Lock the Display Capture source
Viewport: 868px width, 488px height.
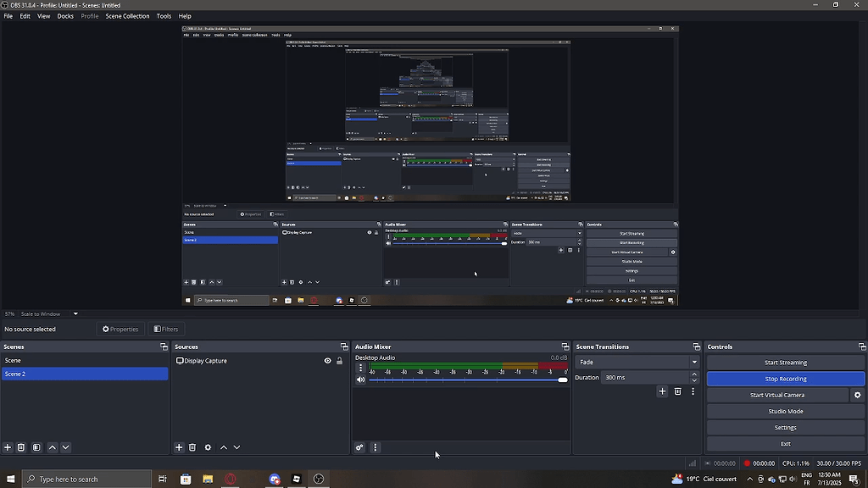coord(340,360)
